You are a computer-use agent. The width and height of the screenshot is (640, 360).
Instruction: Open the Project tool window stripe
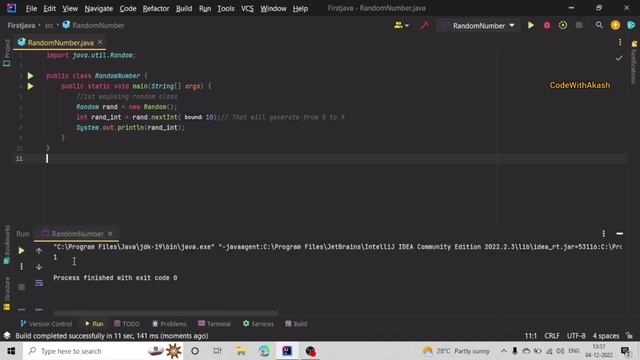[7, 53]
